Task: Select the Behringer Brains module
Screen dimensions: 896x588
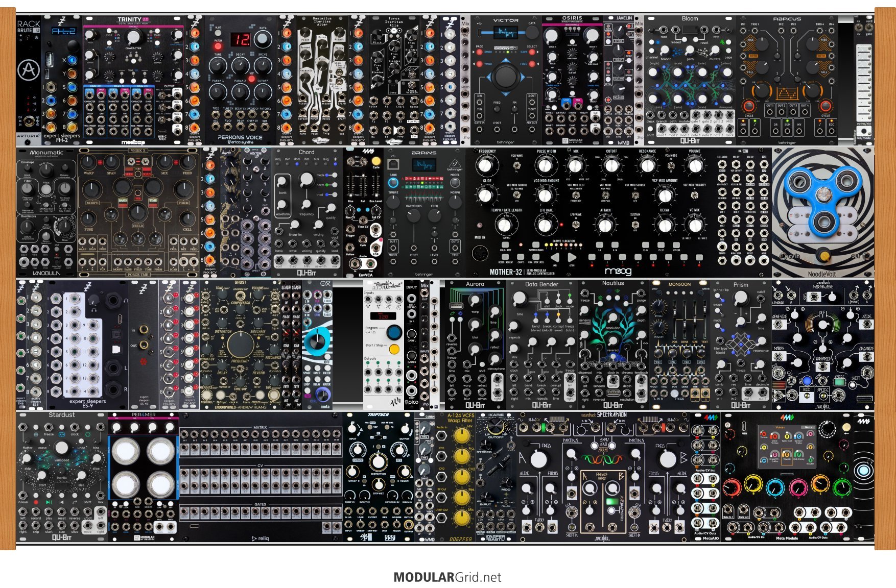Action: (x=424, y=212)
